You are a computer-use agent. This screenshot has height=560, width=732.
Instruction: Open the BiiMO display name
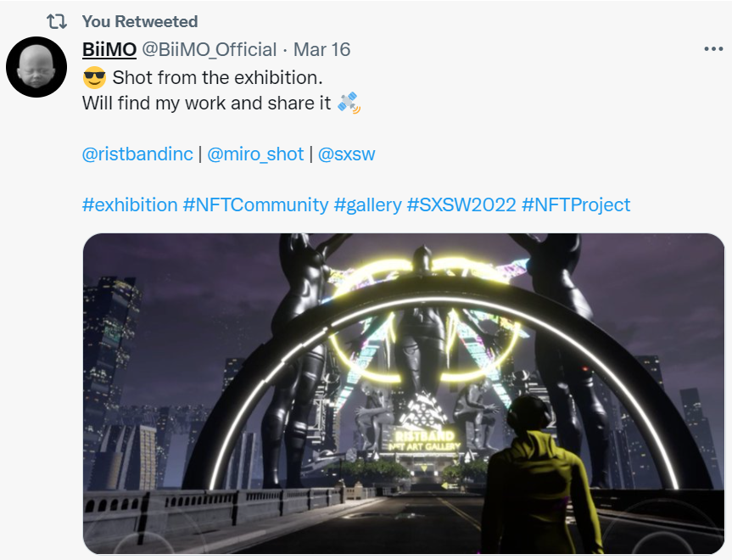pos(109,49)
